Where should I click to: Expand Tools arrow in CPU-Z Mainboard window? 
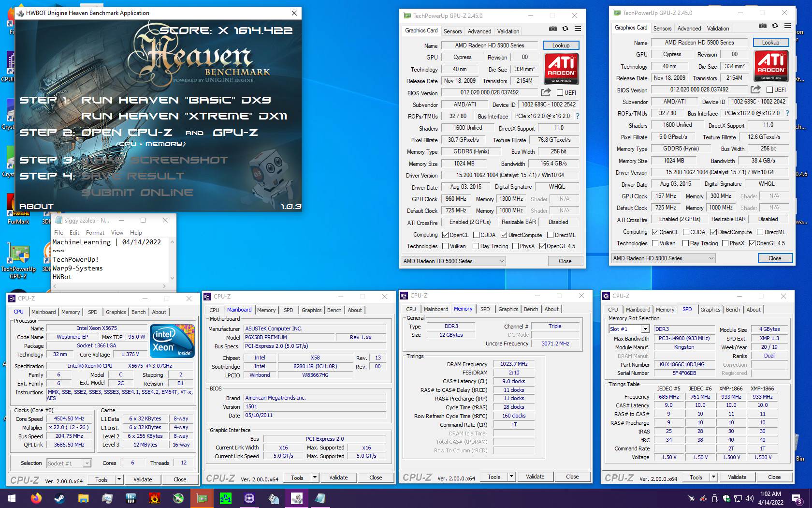[315, 478]
